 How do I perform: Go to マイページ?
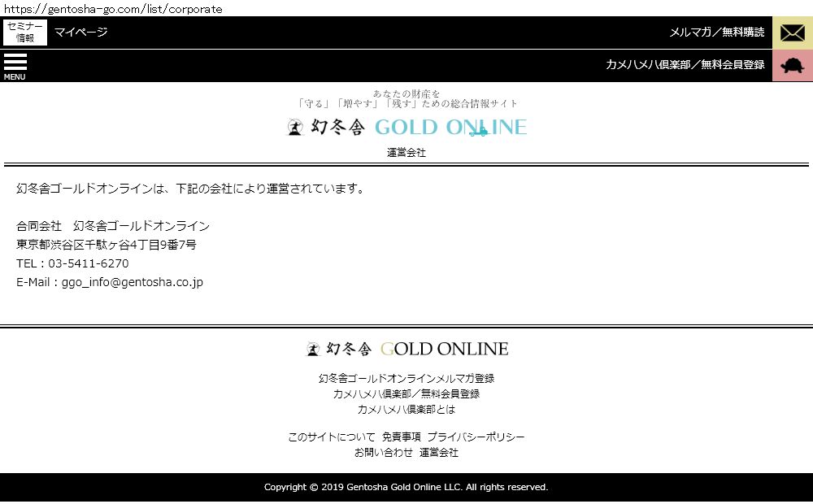tap(80, 33)
